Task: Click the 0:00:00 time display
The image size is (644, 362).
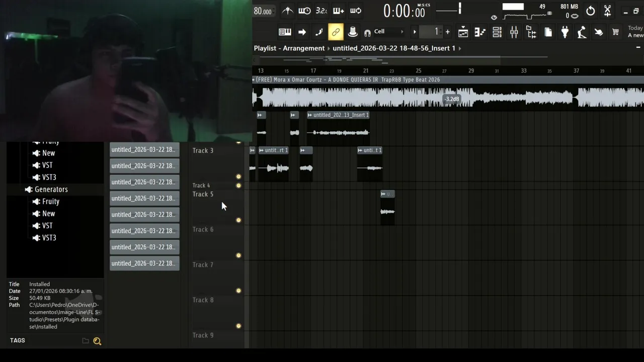Action: (404, 11)
